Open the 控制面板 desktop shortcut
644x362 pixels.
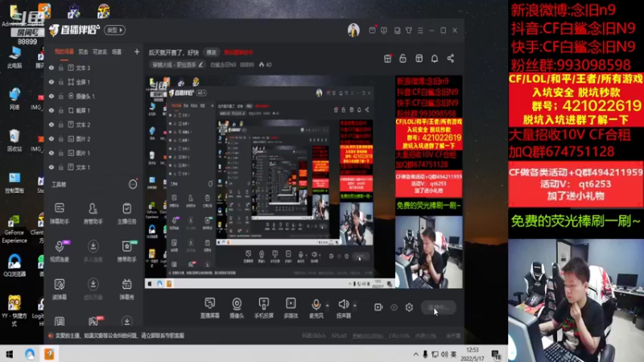point(14,183)
